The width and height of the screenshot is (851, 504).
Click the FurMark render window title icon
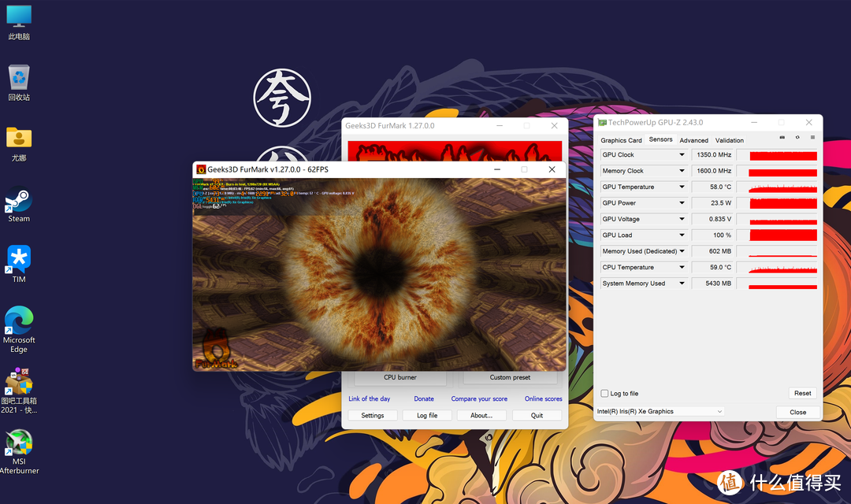[x=201, y=169]
